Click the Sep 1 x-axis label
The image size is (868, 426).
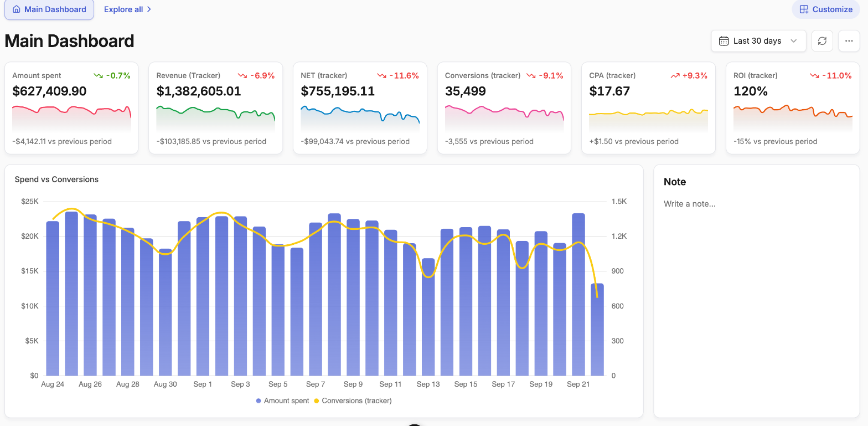(203, 384)
